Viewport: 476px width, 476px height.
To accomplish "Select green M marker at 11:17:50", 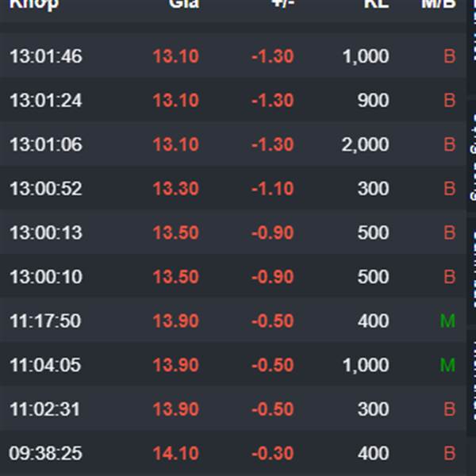I will click(x=447, y=321).
